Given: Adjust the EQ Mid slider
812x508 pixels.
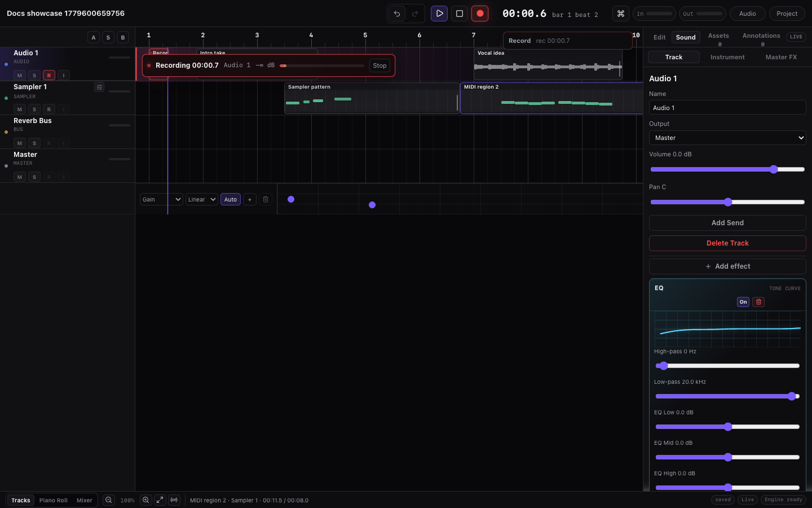Looking at the screenshot, I should pyautogui.click(x=727, y=457).
